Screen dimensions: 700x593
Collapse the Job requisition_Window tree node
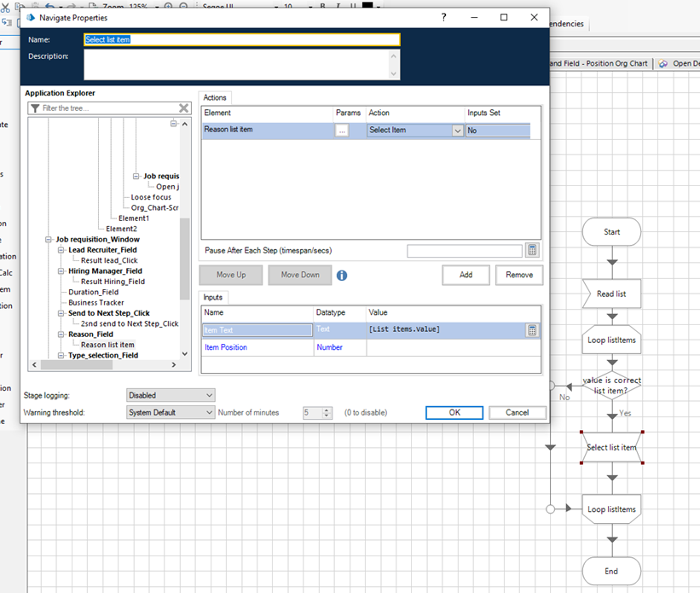pyautogui.click(x=49, y=240)
